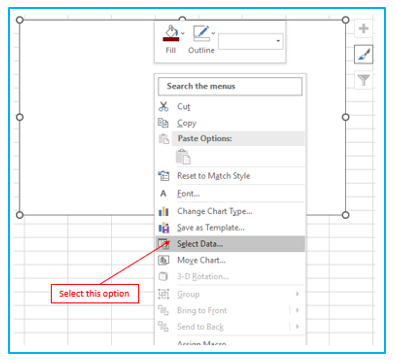Image resolution: width=395 pixels, height=363 pixels.
Task: Click the Move Chart icon
Action: (163, 260)
